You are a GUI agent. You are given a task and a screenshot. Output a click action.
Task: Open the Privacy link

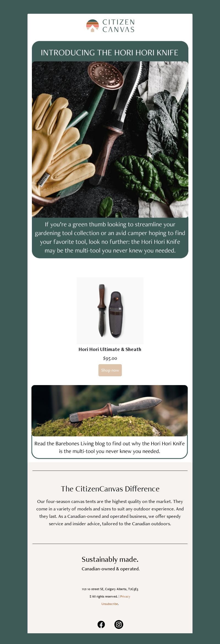point(125,596)
